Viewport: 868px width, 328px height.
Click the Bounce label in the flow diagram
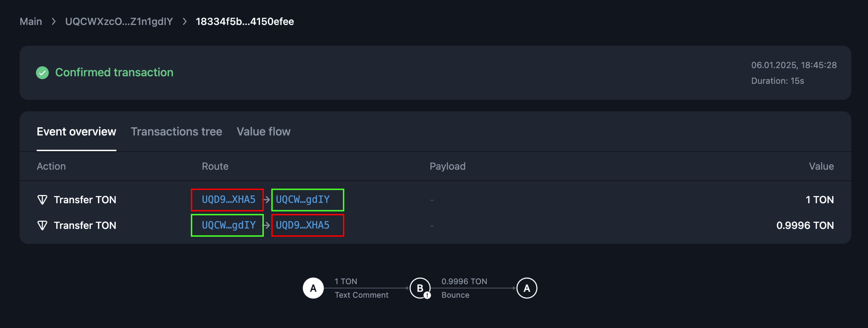click(455, 295)
